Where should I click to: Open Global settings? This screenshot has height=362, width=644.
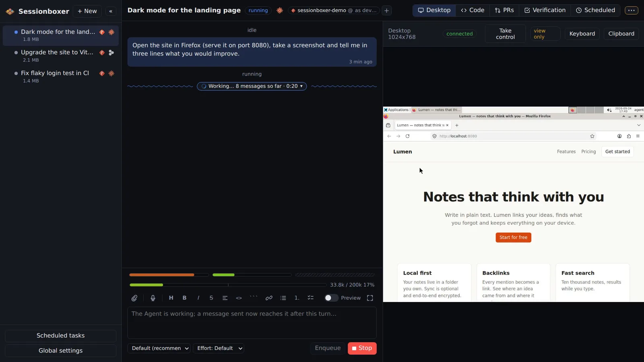click(x=60, y=351)
